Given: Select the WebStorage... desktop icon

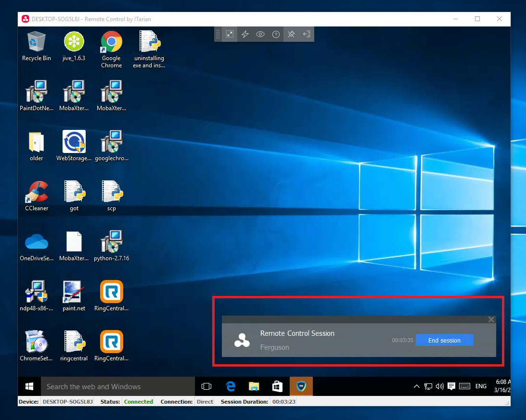Looking at the screenshot, I should pyautogui.click(x=74, y=146).
